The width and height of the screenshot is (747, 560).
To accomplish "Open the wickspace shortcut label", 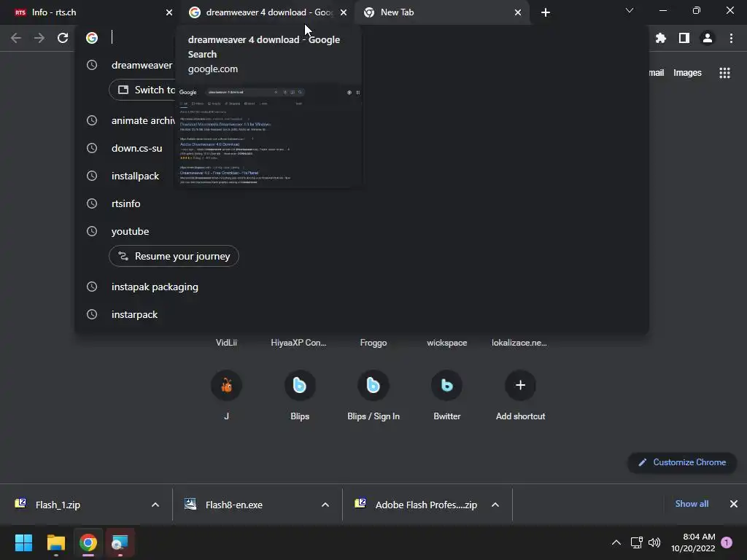I will click(x=447, y=343).
